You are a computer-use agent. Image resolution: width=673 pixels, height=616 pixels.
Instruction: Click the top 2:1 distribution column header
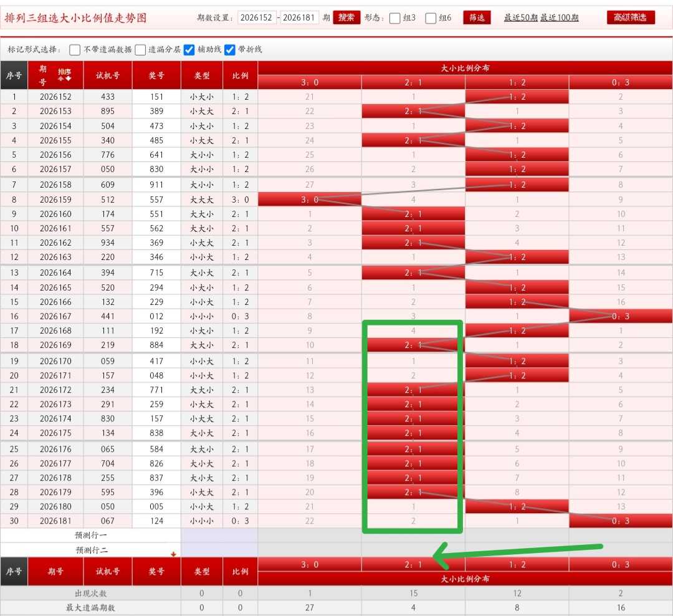pyautogui.click(x=413, y=82)
